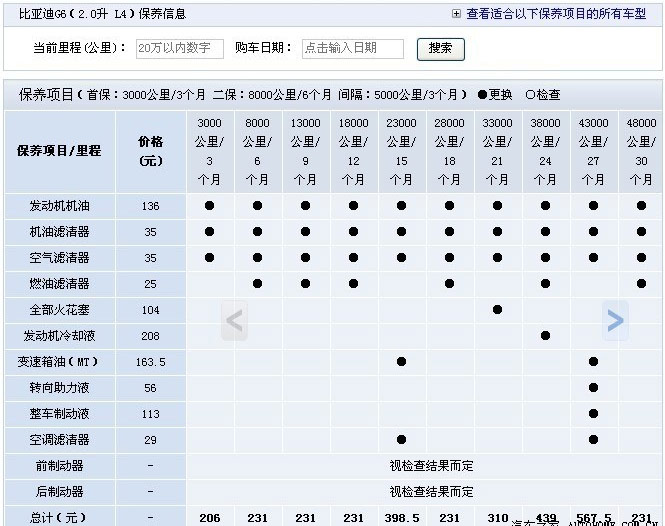The width and height of the screenshot is (665, 526).
Task: Click 视检查结果而定 in 后制动器 row
Action: [x=431, y=492]
